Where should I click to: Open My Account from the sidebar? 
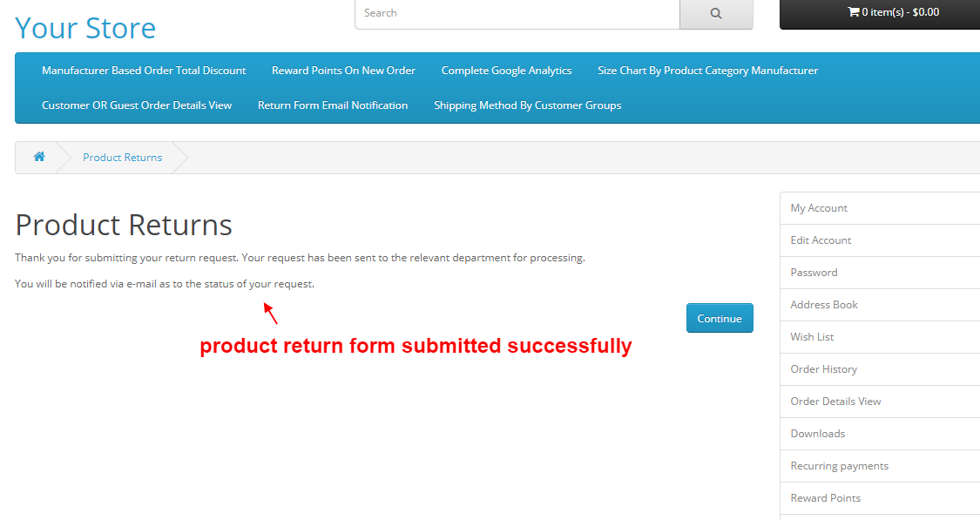(x=819, y=207)
